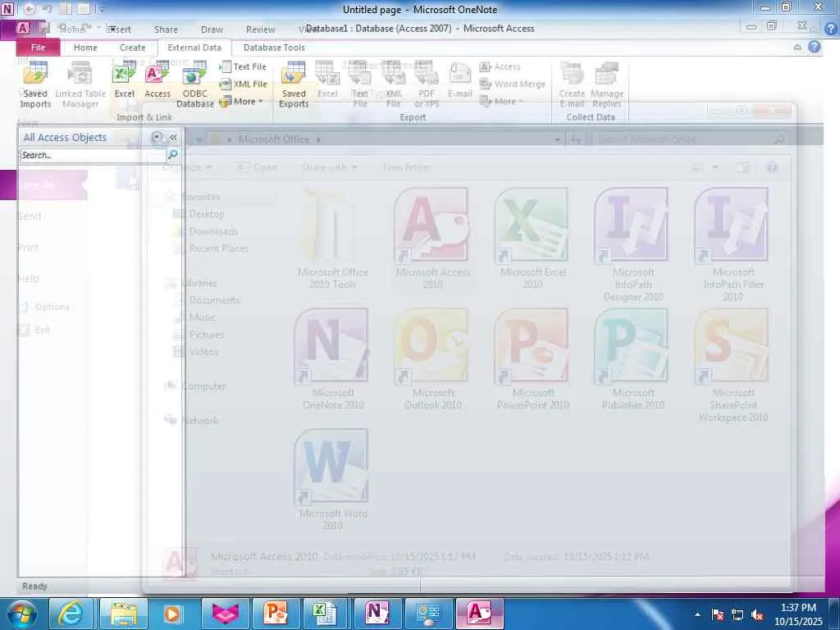Open Internet Explorer from taskbar
This screenshot has width=840, height=630.
71,614
